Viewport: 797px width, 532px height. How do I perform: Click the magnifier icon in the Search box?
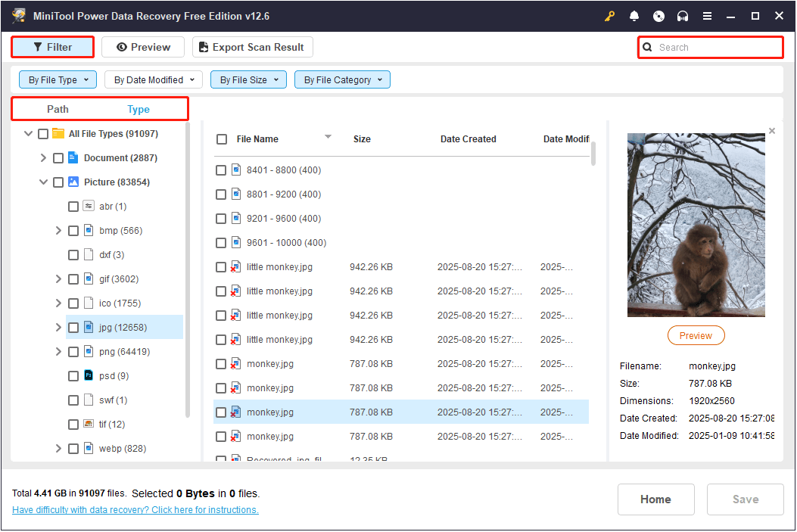pyautogui.click(x=647, y=47)
